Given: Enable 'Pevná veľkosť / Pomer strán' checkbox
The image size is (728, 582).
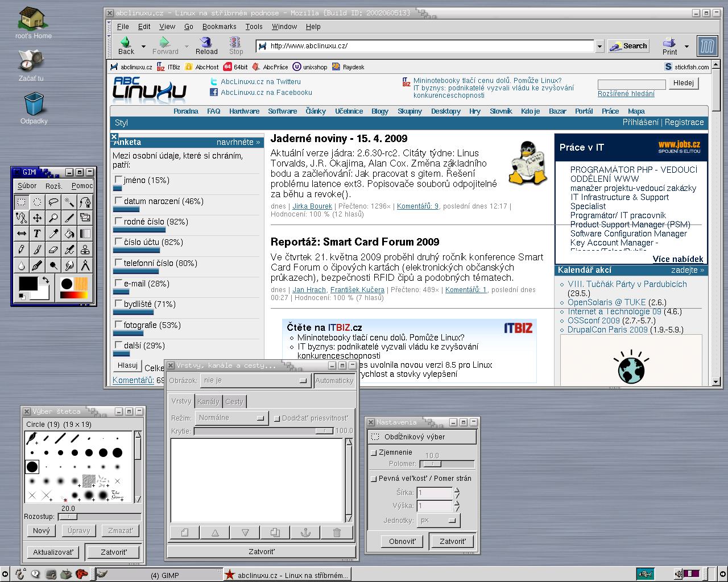Looking at the screenshot, I should [374, 479].
